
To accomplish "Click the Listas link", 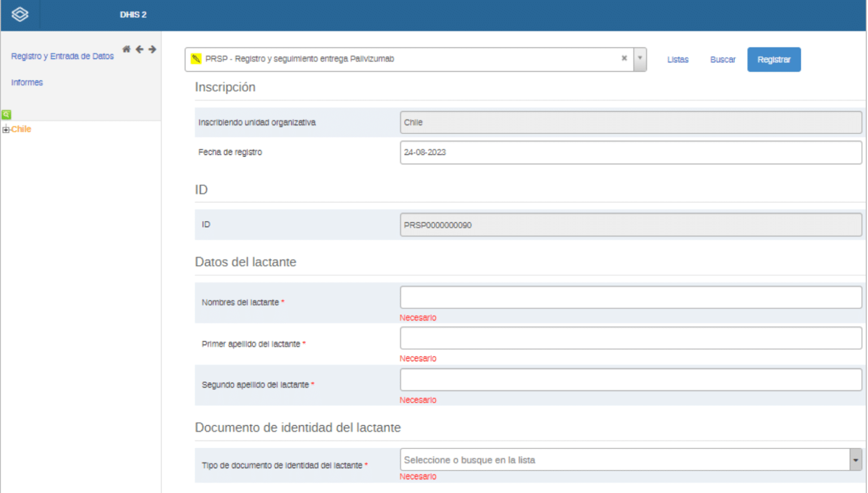I will coord(678,59).
